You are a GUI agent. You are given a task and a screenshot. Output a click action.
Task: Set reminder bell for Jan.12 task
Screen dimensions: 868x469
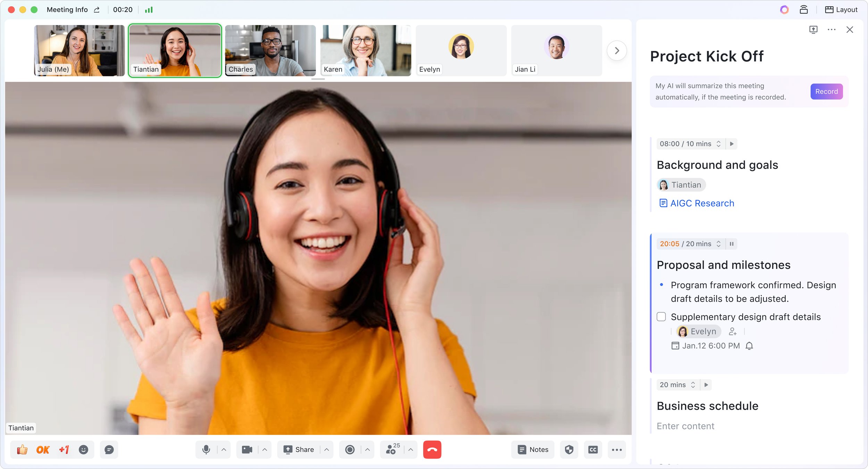(749, 346)
